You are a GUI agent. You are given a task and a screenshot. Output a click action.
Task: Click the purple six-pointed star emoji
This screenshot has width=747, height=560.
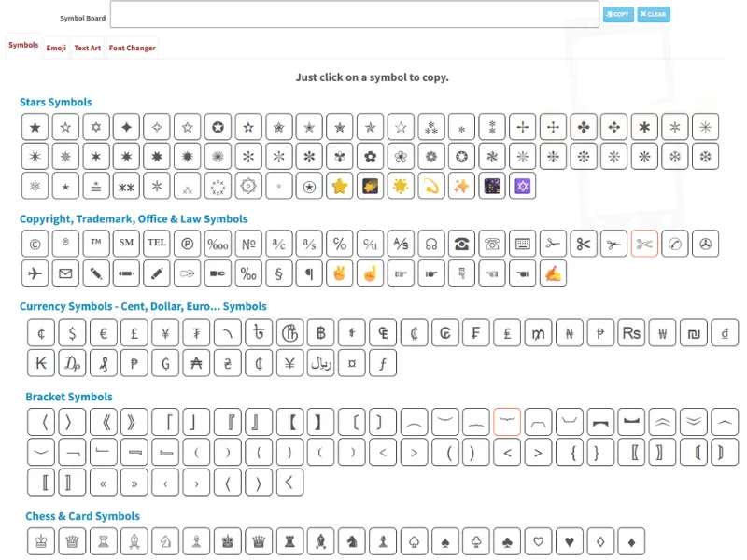click(x=522, y=186)
